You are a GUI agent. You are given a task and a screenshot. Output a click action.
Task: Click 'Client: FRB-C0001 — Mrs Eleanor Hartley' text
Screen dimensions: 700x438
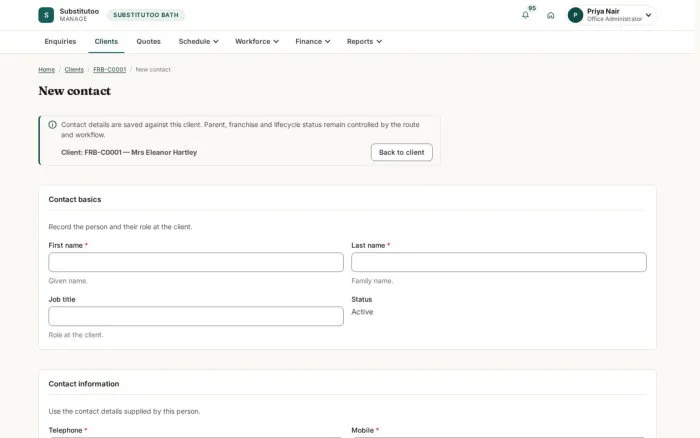click(x=129, y=152)
